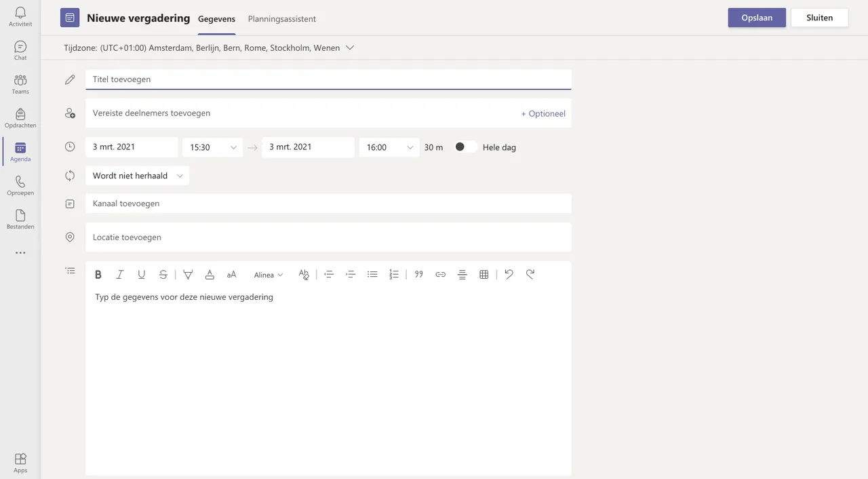Open Chat in the sidebar
868x479 pixels.
click(20, 51)
